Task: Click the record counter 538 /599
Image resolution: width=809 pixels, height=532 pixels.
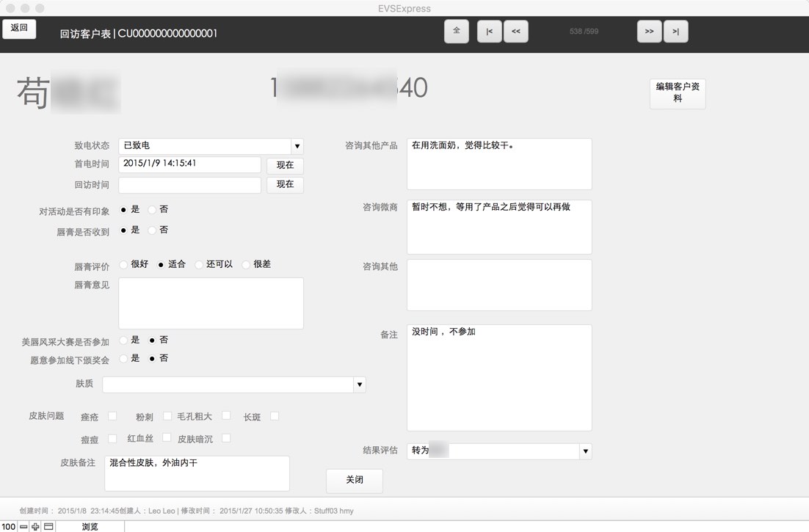Action: click(584, 32)
